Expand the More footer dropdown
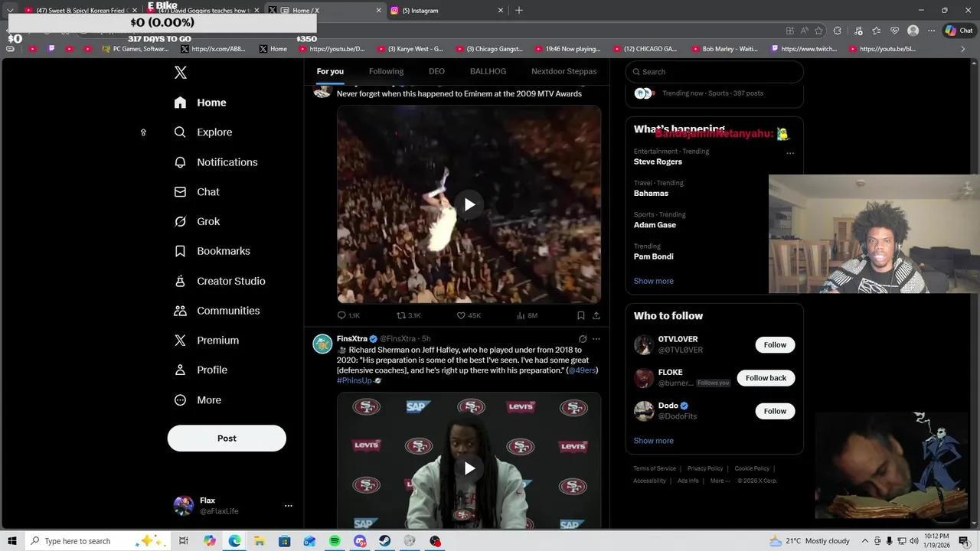980x551 pixels. click(x=720, y=481)
